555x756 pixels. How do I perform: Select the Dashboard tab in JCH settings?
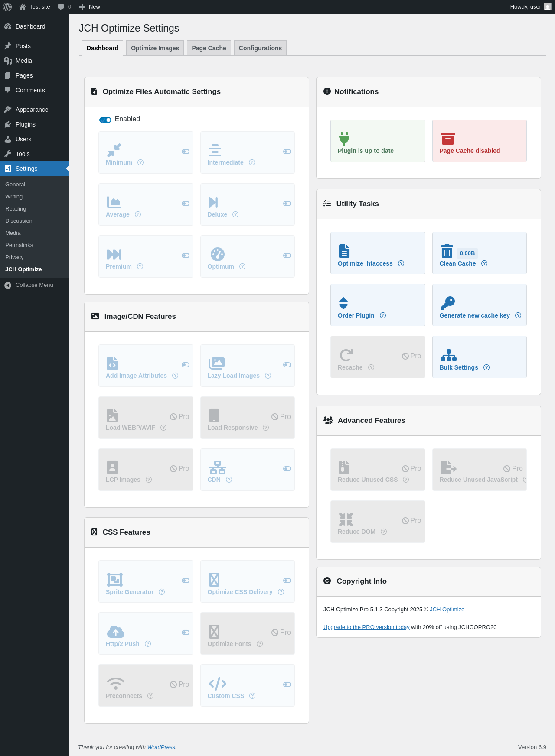(102, 48)
